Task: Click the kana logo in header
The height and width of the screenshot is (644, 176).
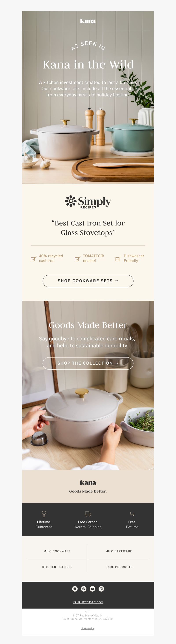Action: pos(88,21)
